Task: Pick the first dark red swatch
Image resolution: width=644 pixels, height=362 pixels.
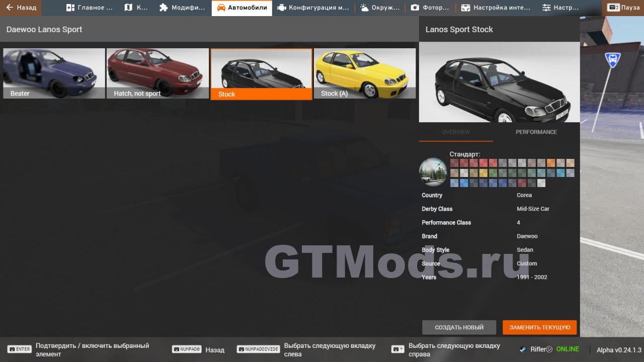Action: pyautogui.click(x=454, y=163)
